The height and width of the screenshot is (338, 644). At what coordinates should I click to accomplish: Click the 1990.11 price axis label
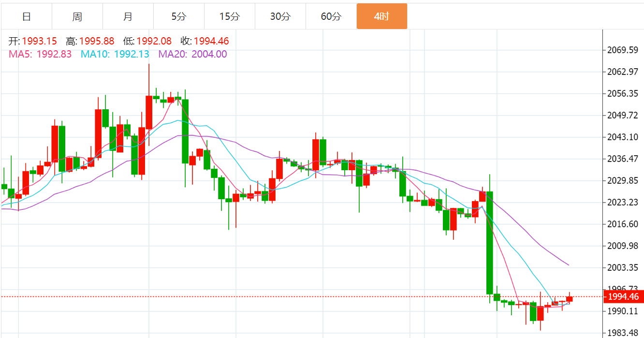(x=623, y=311)
